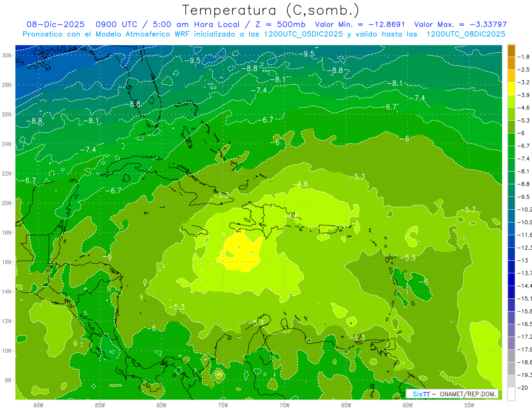
Task: Click the 18N latitude label
Action: (x=7, y=232)
